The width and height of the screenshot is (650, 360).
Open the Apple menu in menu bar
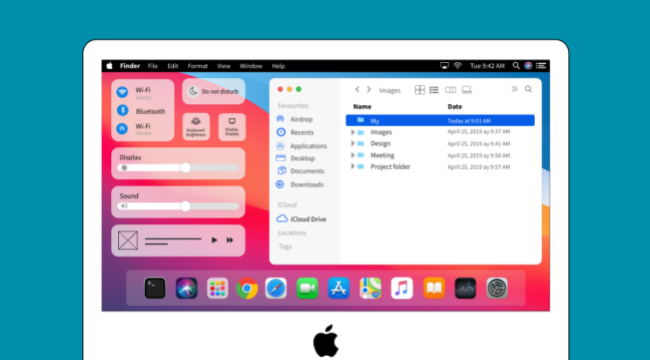pyautogui.click(x=109, y=66)
